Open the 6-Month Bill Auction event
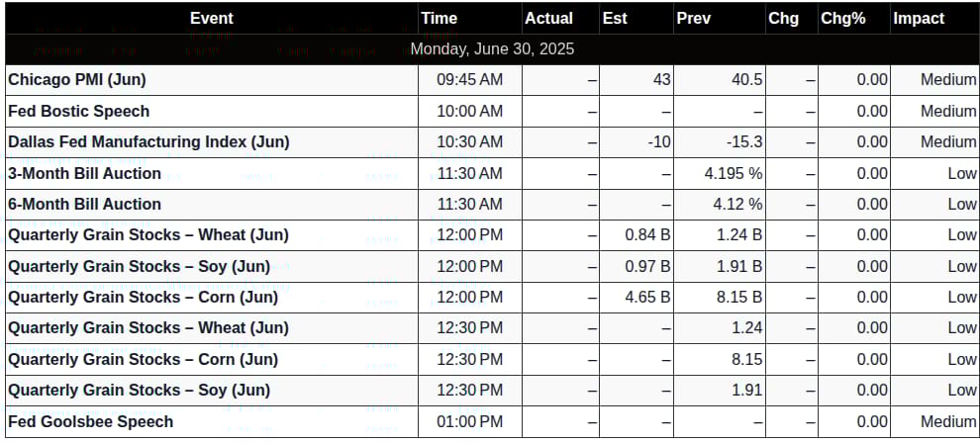Screen dimensions: 980x444 click(84, 205)
